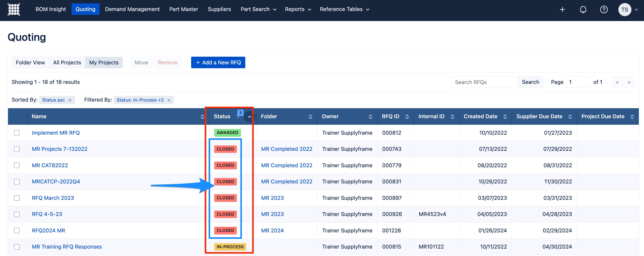Open MR 2024 folder link
Screen dimensions: 644x256
(x=272, y=231)
